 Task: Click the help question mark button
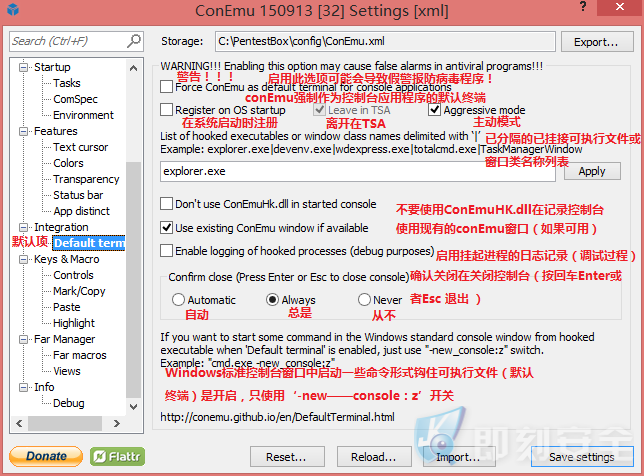[x=583, y=6]
